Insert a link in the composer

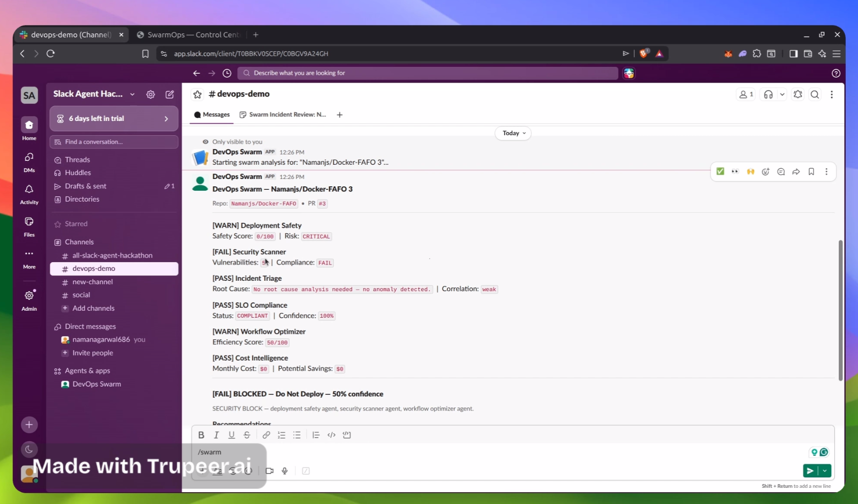pos(266,435)
